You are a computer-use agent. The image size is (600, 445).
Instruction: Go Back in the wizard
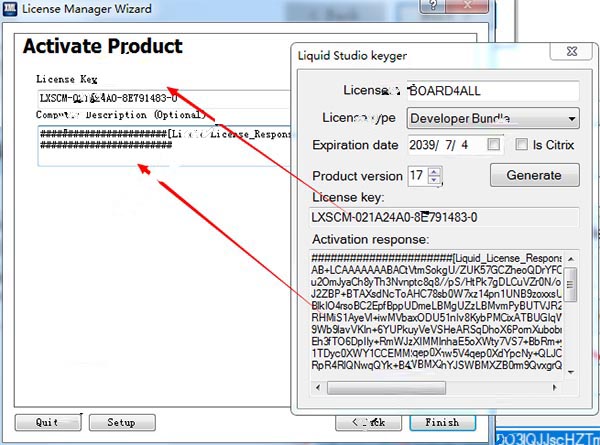(368, 422)
